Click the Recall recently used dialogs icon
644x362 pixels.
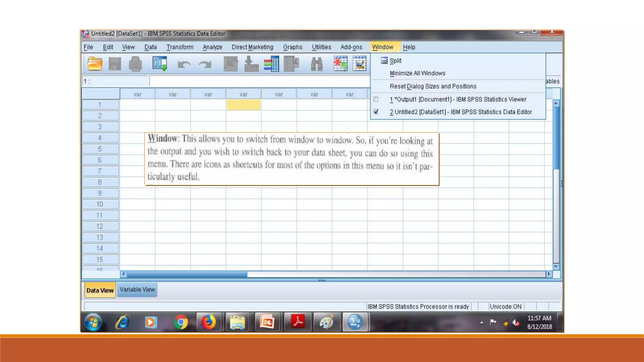(x=160, y=64)
